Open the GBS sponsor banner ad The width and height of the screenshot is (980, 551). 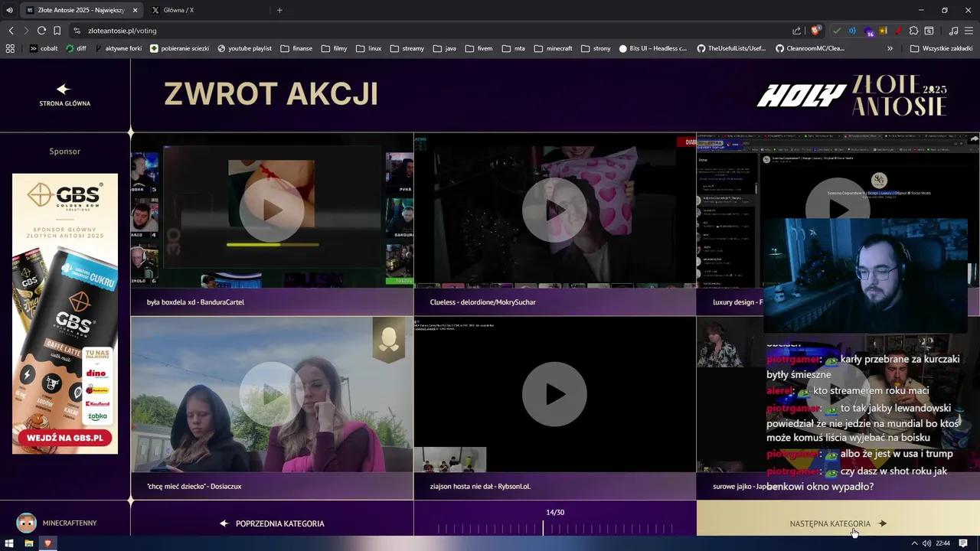pos(65,314)
